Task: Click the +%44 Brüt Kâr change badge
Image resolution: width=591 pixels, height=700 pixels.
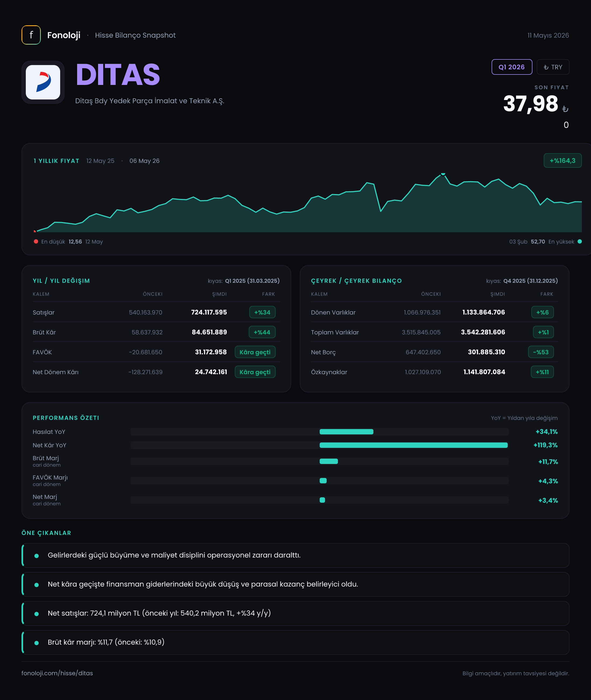Action: [x=262, y=332]
